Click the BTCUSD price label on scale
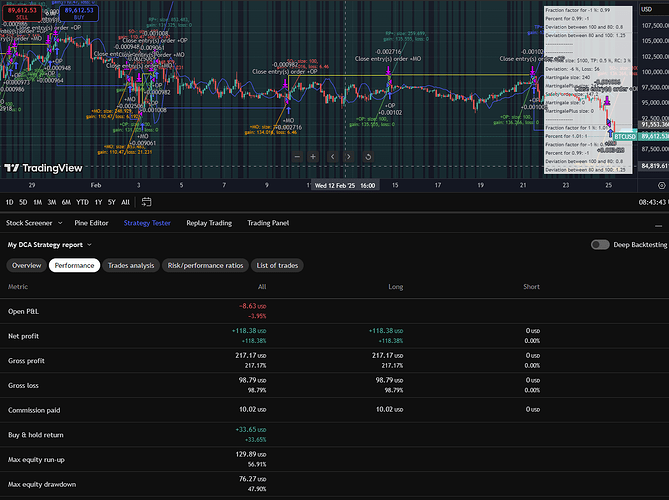Viewport: 669px width, 500px height. (x=625, y=137)
